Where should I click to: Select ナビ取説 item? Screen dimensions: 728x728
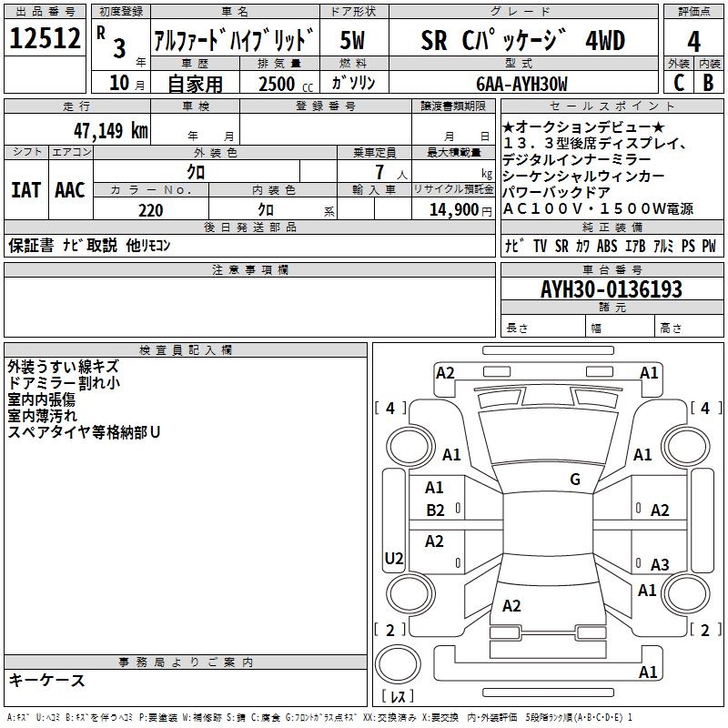[x=90, y=245]
